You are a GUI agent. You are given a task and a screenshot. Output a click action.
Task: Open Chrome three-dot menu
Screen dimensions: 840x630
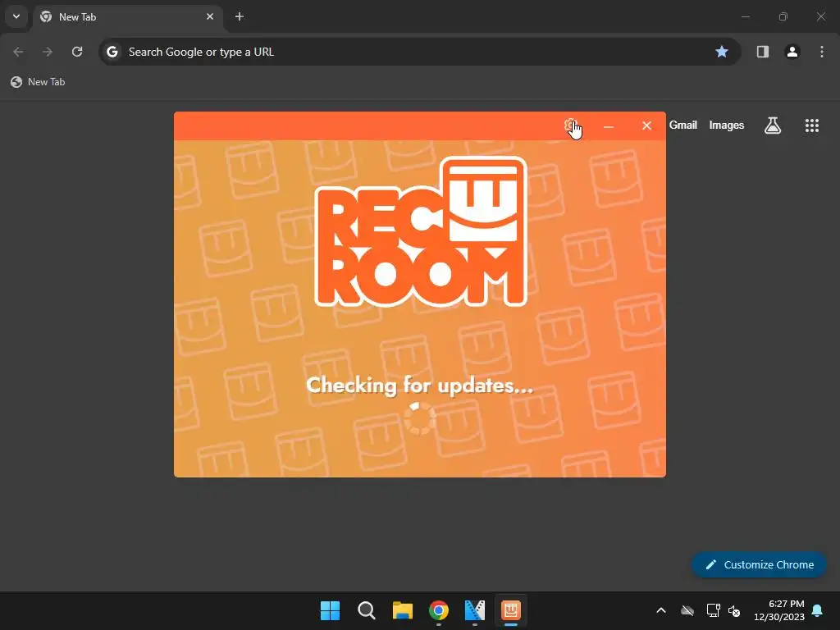point(822,52)
